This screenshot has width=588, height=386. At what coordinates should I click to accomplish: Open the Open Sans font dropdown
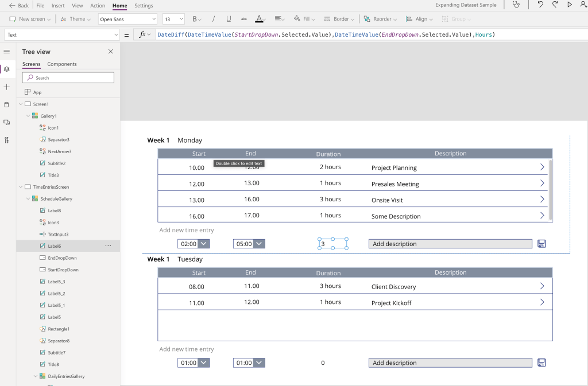pos(127,19)
